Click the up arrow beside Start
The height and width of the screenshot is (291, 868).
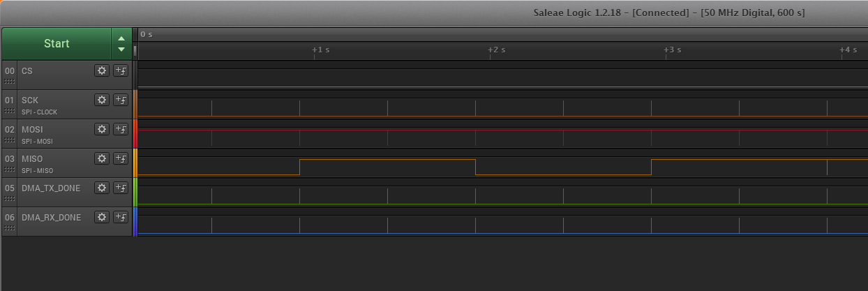(121, 38)
